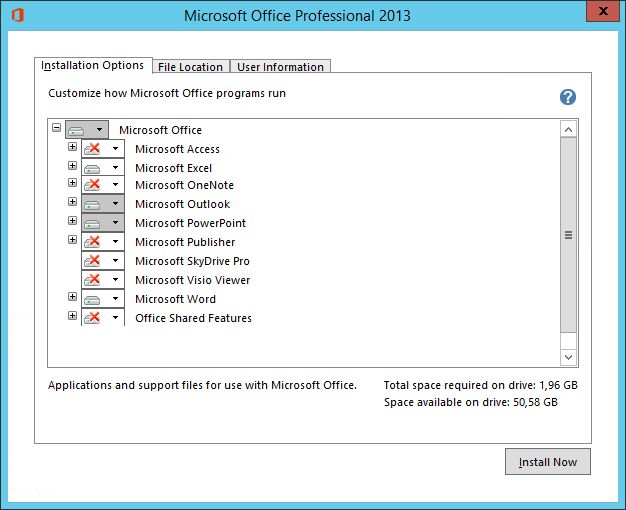This screenshot has height=510, width=626.
Task: Select the Microsoft Office tree label
Action: click(160, 130)
